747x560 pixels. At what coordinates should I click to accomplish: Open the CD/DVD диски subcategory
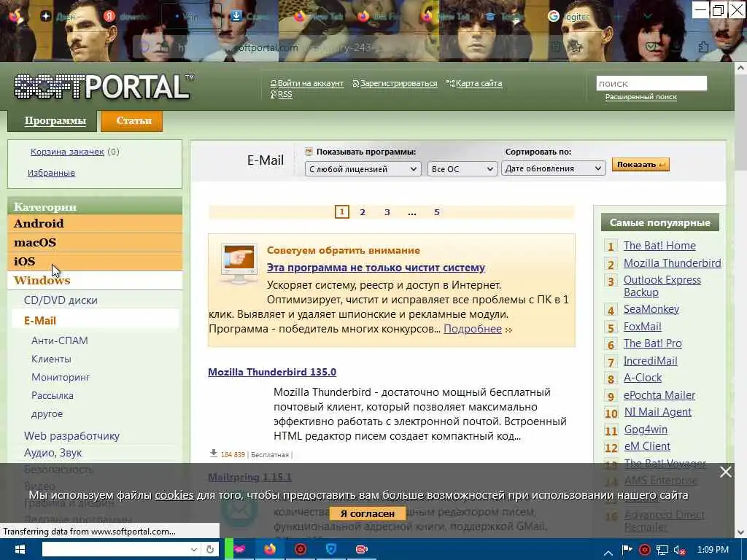tap(61, 300)
